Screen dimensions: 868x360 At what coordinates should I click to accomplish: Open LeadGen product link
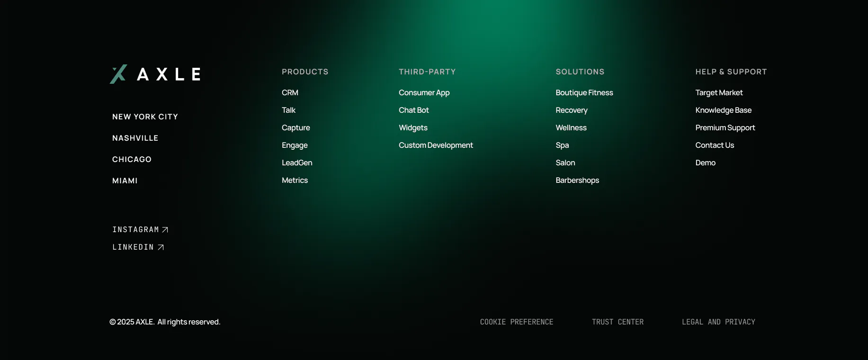[297, 162]
